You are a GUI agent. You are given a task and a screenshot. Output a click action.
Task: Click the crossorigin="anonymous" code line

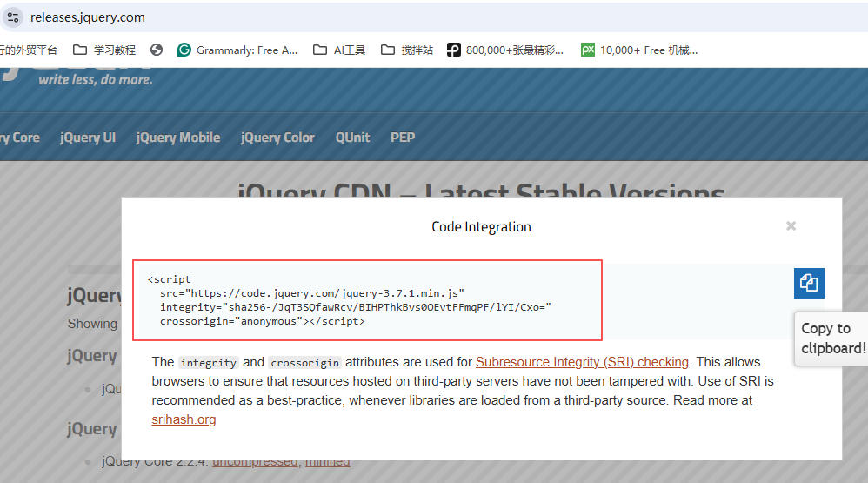point(263,321)
